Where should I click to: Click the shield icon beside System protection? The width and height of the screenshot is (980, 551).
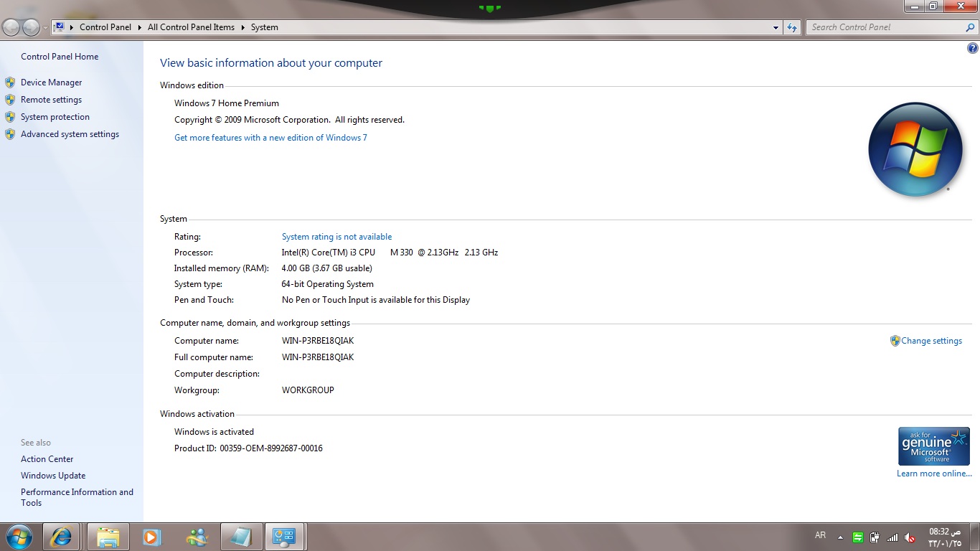pyautogui.click(x=10, y=117)
